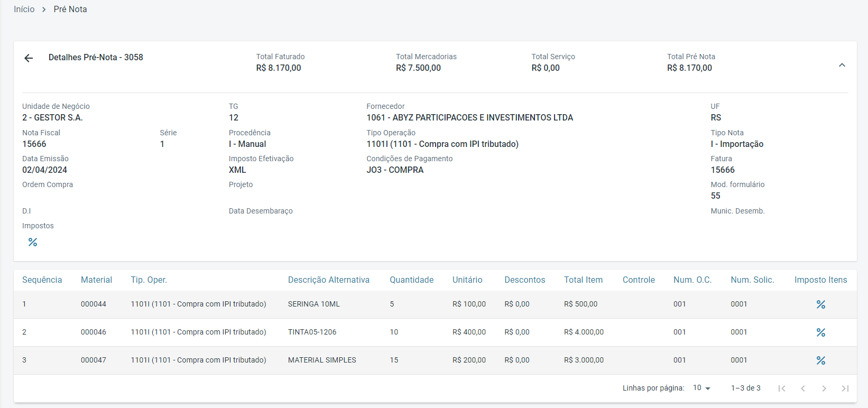868x408 pixels.
Task: Open item taxes for TINTA05-1206 row
Action: tap(820, 332)
